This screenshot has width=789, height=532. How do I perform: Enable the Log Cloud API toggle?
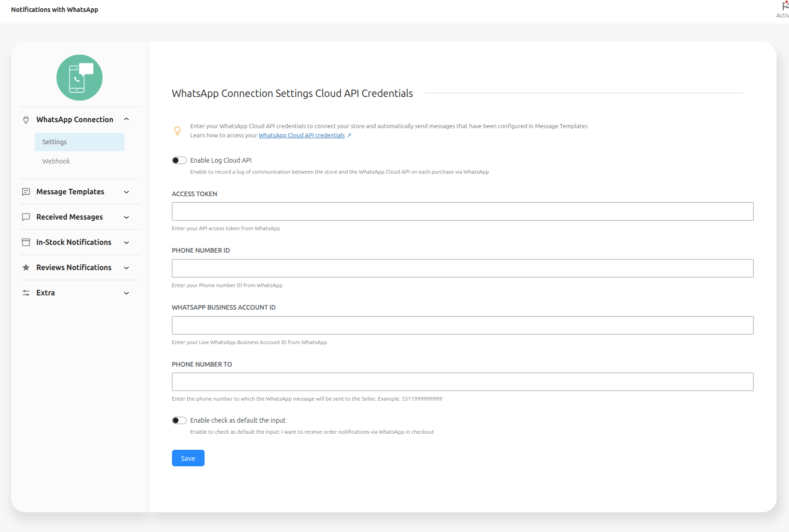(179, 160)
